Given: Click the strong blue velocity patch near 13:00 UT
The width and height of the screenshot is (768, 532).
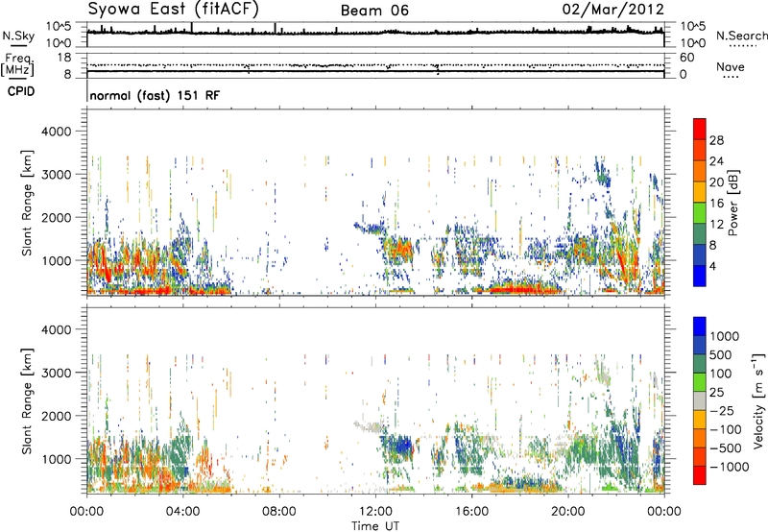Looking at the screenshot, I should pos(403,447).
